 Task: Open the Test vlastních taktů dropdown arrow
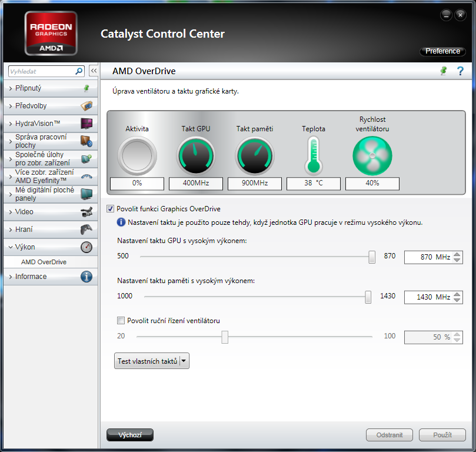[184, 361]
